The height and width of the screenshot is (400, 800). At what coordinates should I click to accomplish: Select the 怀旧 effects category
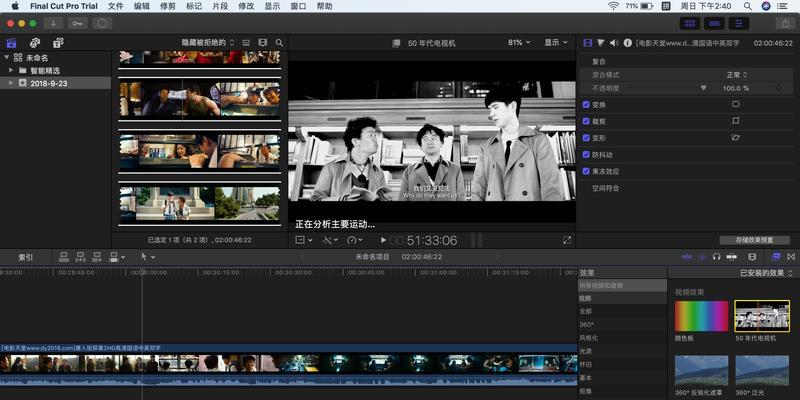click(585, 364)
